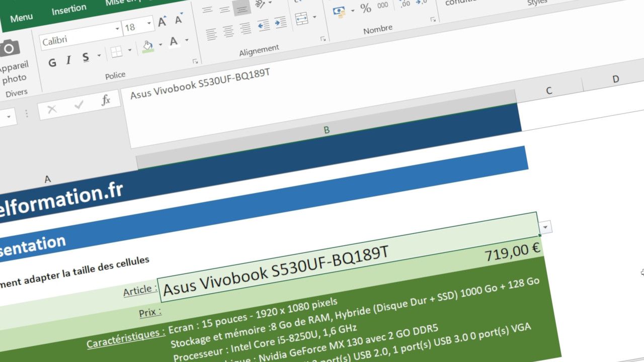The image size is (644, 362).
Task: Open the article cell validation list arrow
Action: coord(545,227)
